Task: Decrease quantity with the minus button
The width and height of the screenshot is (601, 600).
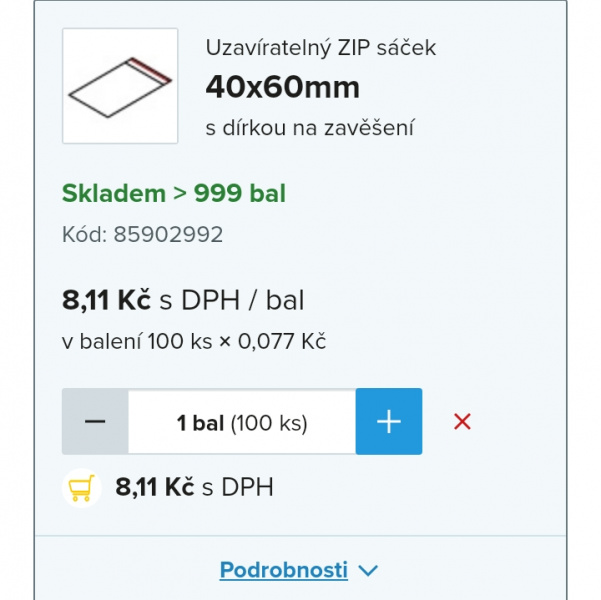Action: pyautogui.click(x=95, y=421)
